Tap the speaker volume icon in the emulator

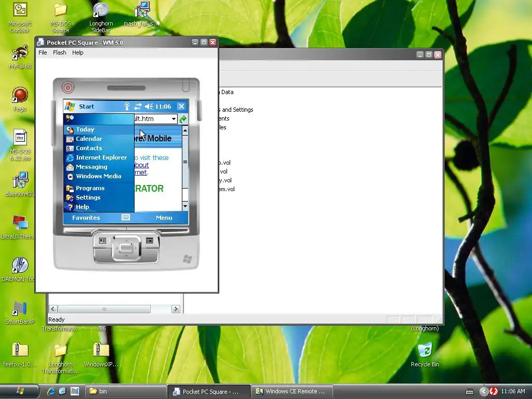pos(149,107)
